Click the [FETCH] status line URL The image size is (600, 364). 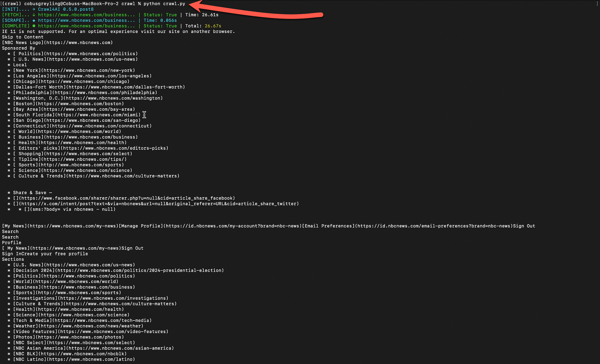pyautogui.click(x=86, y=15)
